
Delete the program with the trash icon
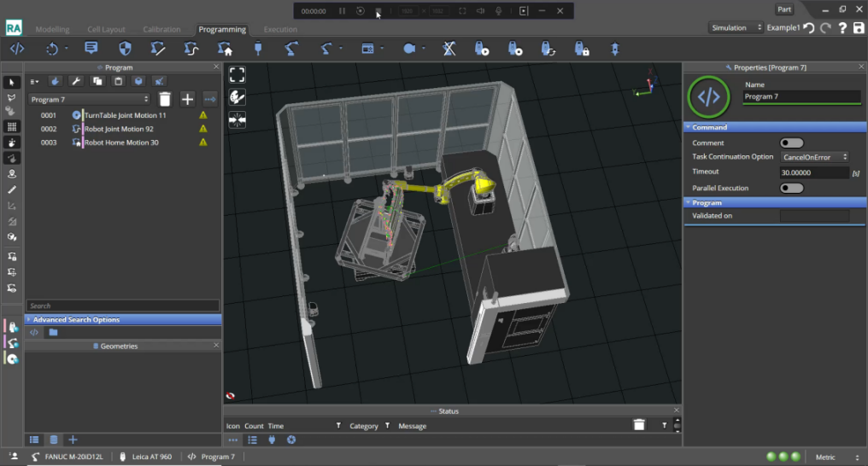point(165,100)
